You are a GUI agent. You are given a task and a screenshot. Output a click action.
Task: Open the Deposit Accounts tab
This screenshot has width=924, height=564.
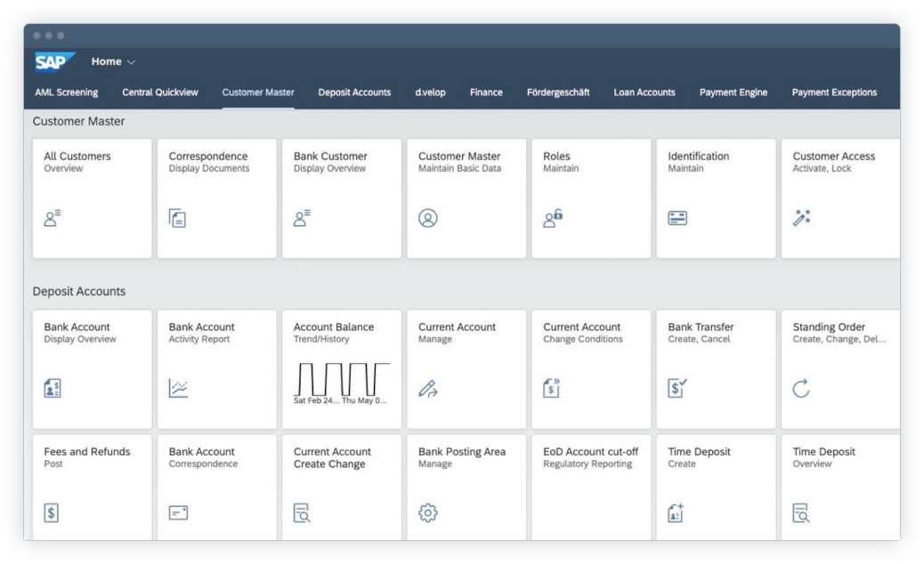(354, 93)
